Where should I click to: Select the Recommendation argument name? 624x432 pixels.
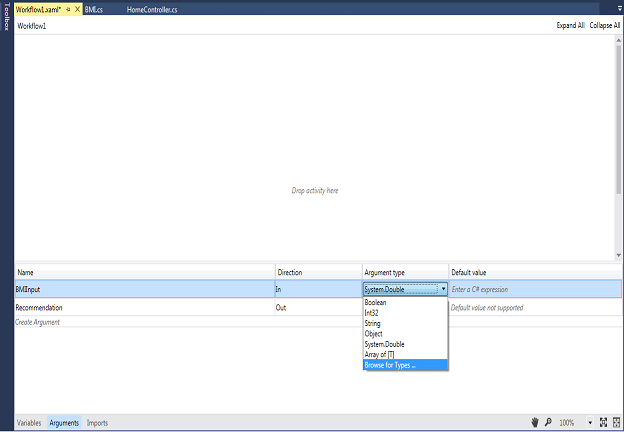(39, 307)
